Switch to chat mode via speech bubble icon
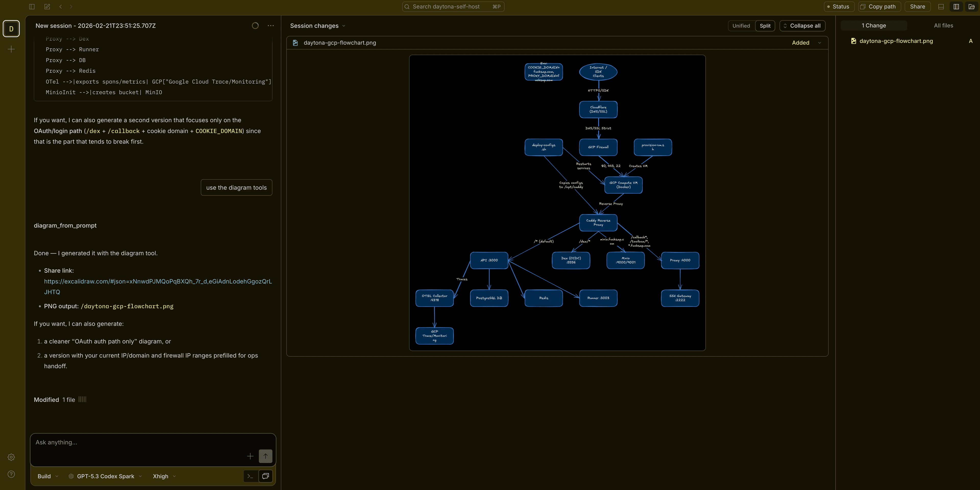Image resolution: width=980 pixels, height=490 pixels. (265, 476)
